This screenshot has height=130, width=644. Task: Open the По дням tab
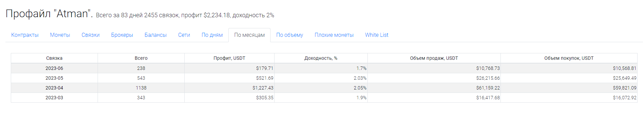coord(212,35)
